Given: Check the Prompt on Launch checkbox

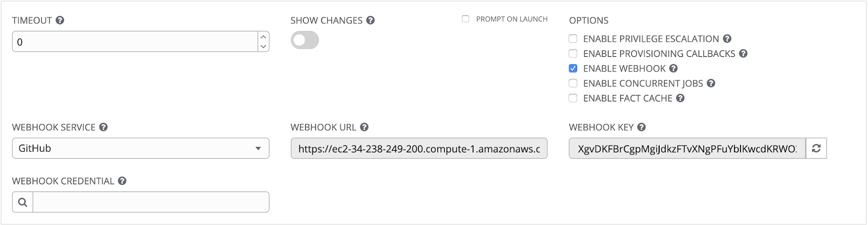Looking at the screenshot, I should (x=465, y=19).
